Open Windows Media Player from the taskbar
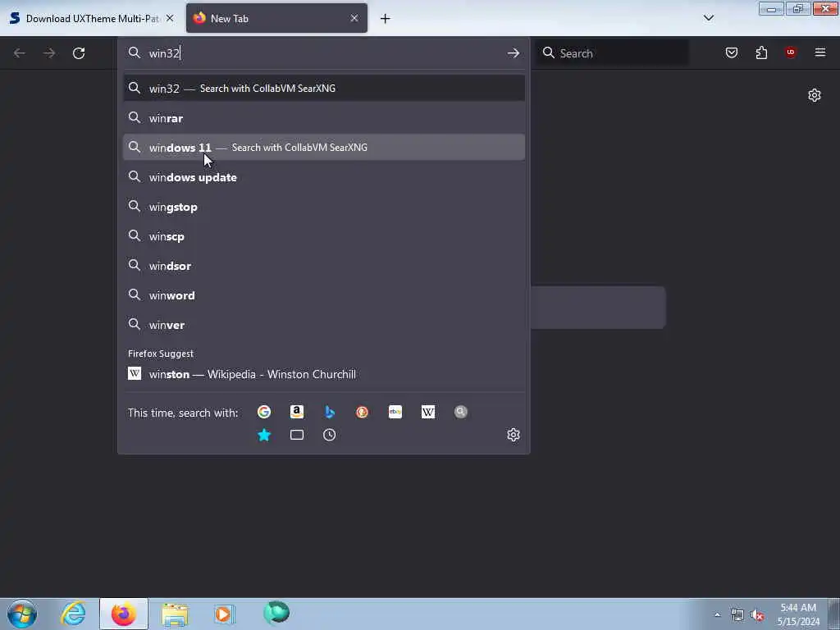 coord(225,614)
